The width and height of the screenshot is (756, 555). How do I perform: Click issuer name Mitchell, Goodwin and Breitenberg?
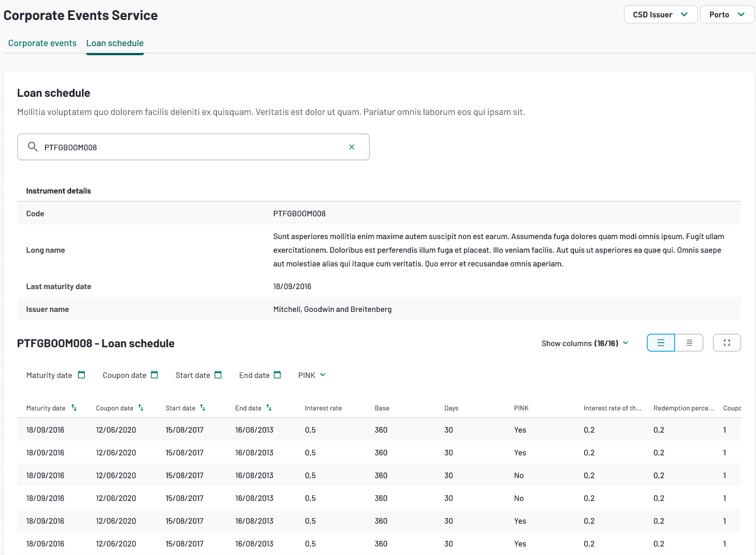(x=332, y=309)
